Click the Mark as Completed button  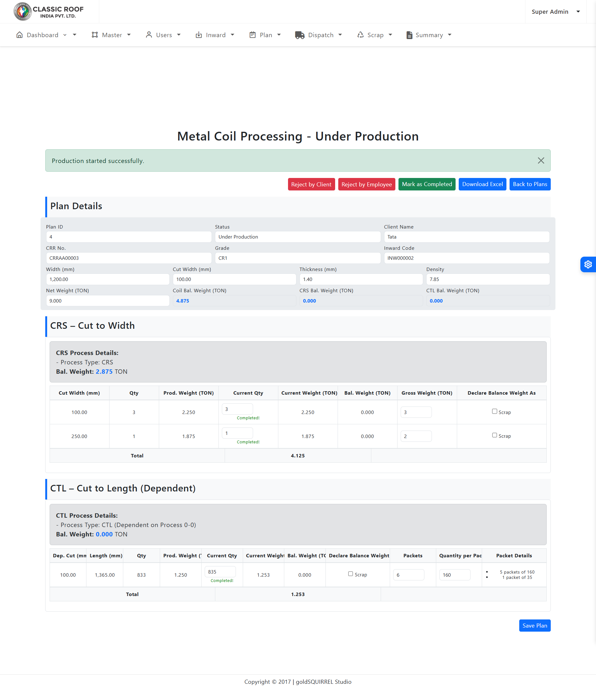427,184
